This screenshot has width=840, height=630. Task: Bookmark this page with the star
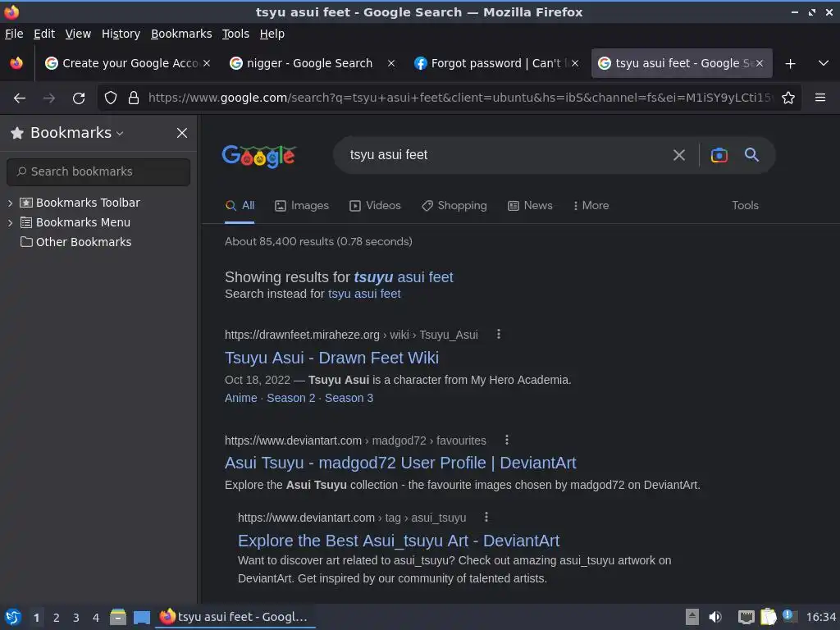pyautogui.click(x=788, y=98)
